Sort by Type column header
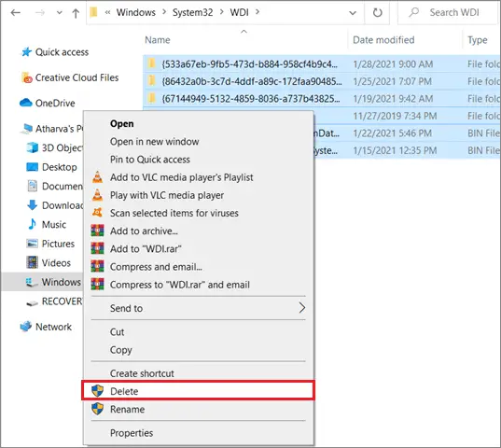The width and height of the screenshot is (501, 448). (478, 40)
